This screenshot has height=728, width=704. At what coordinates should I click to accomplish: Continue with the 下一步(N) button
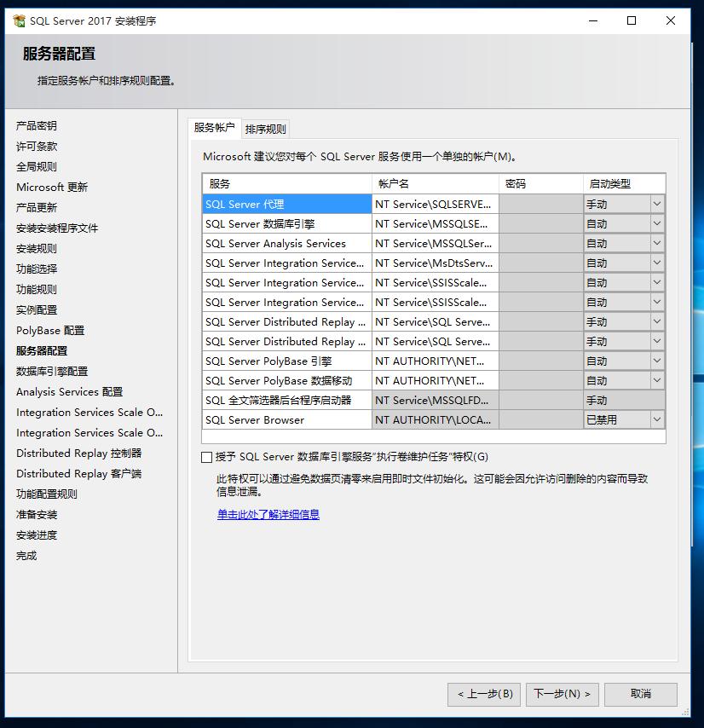coord(562,694)
